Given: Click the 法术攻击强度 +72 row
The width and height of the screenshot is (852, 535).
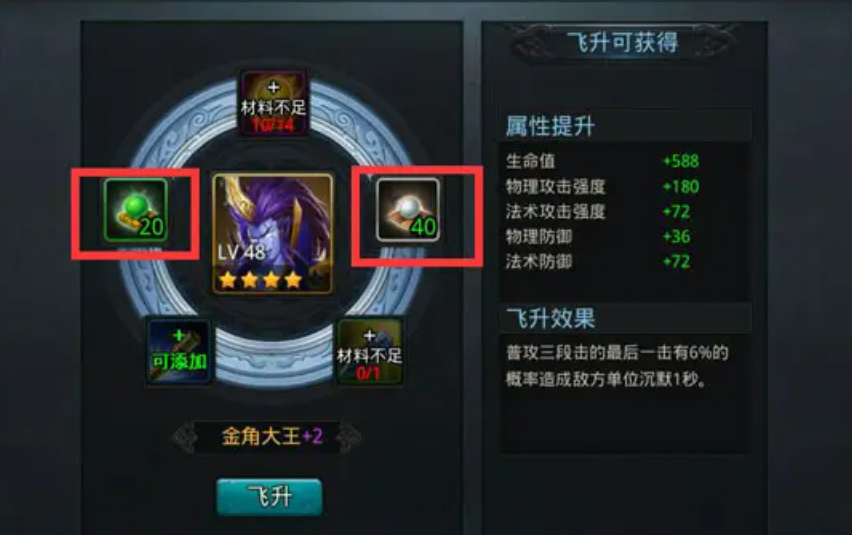Looking at the screenshot, I should pos(598,211).
